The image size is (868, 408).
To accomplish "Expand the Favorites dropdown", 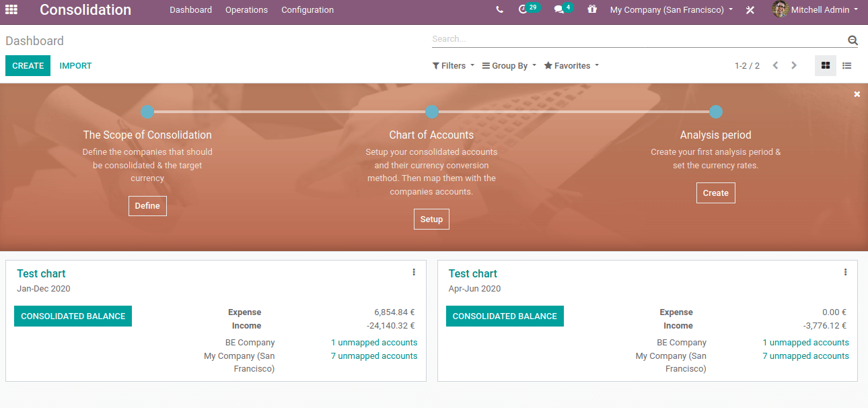I will point(571,66).
